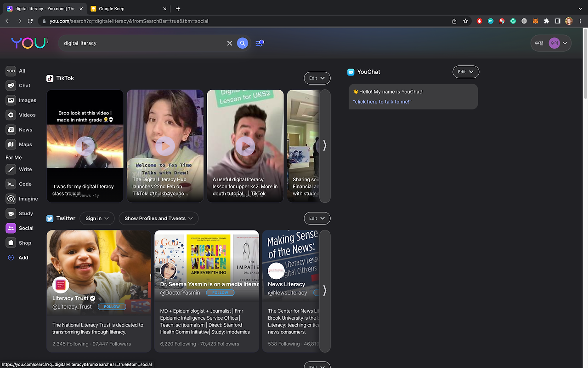Click the "click here to talk to me!" link

point(382,102)
